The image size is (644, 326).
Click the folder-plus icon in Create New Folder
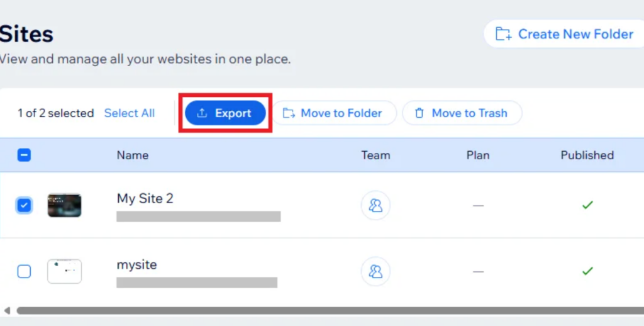coord(503,34)
